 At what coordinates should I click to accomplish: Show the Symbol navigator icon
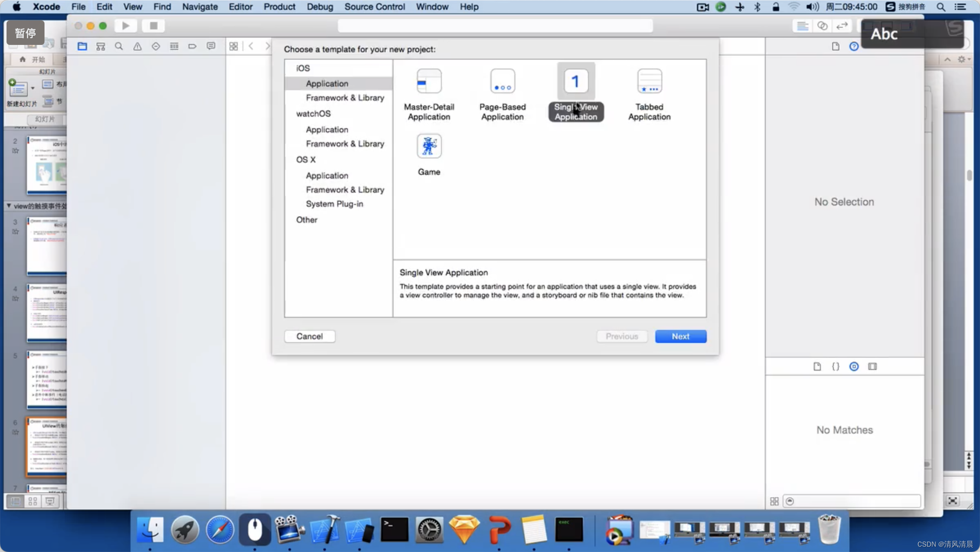click(100, 46)
